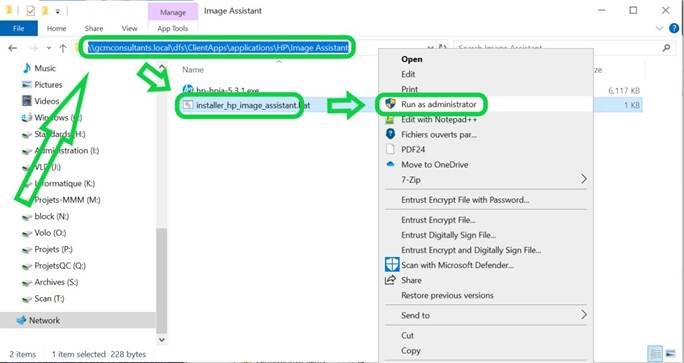The width and height of the screenshot is (684, 363).
Task: Switch to details view icon
Action: click(x=656, y=353)
